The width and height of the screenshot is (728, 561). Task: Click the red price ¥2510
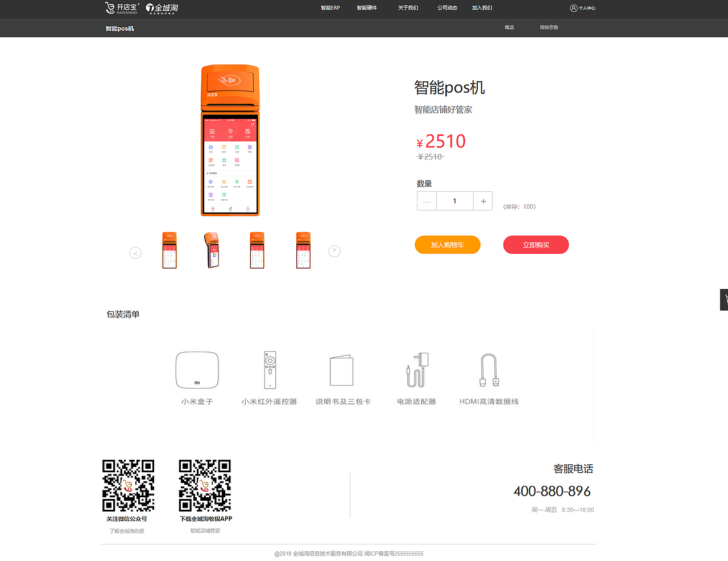(x=441, y=141)
